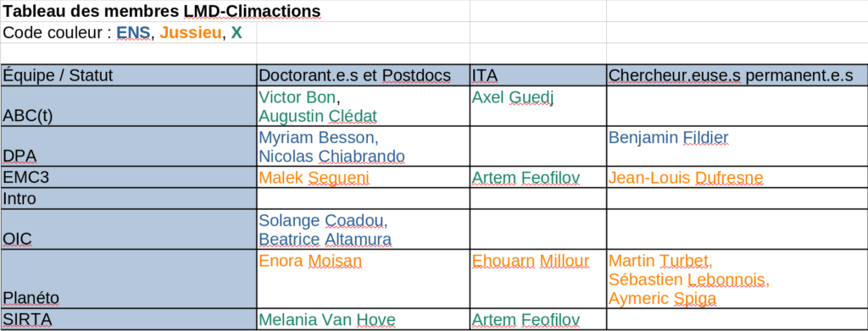Screen dimensions: 868x331
Task: Click the 'Code couleur' legend cell
Action: tap(128, 33)
